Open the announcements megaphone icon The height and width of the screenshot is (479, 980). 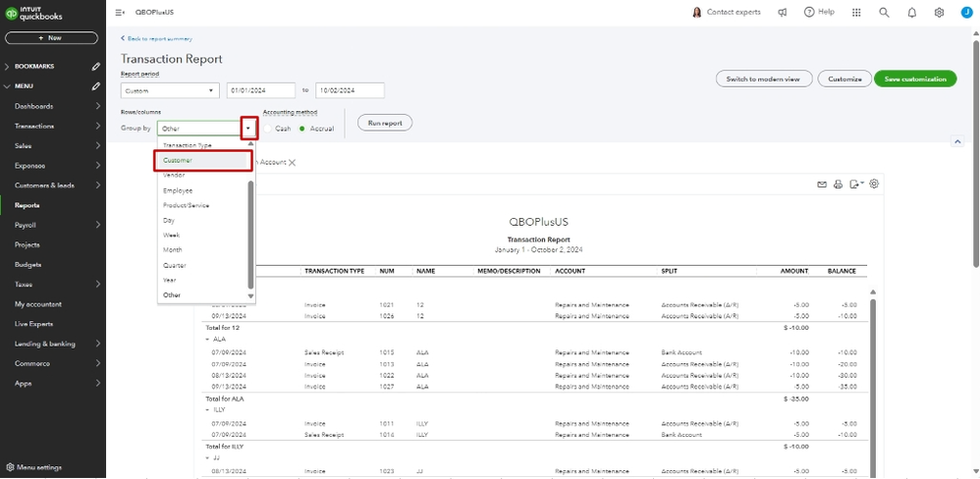[783, 13]
